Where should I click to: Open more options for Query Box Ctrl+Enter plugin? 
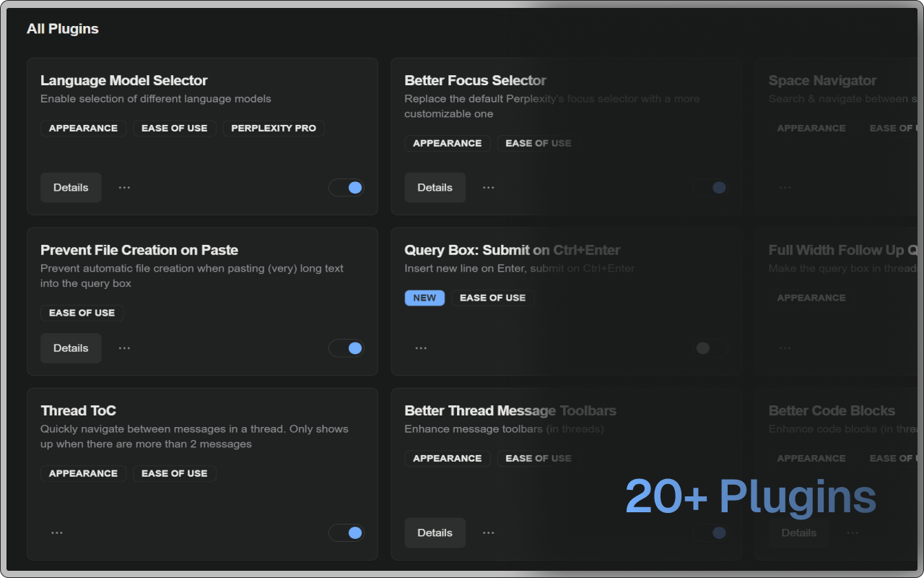(421, 348)
